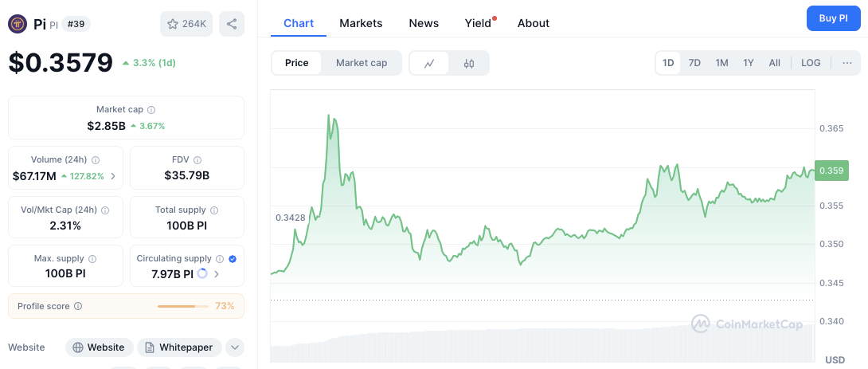The width and height of the screenshot is (868, 369).
Task: Add Pi to watchlist with star icon
Action: pos(186,25)
